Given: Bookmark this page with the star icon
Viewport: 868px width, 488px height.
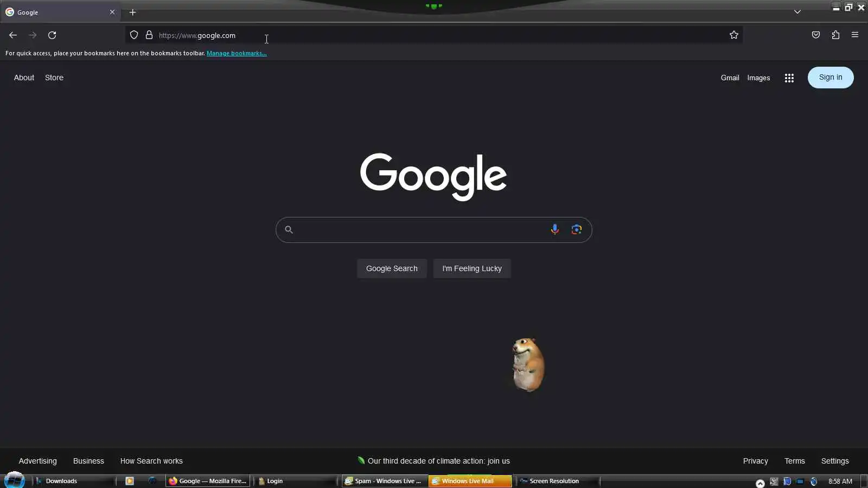Looking at the screenshot, I should [x=734, y=35].
